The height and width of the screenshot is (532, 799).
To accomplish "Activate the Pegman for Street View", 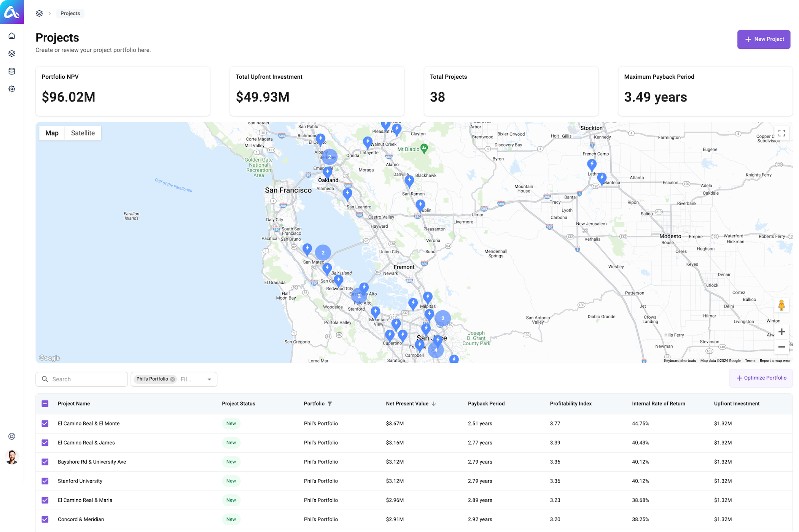I will (781, 304).
